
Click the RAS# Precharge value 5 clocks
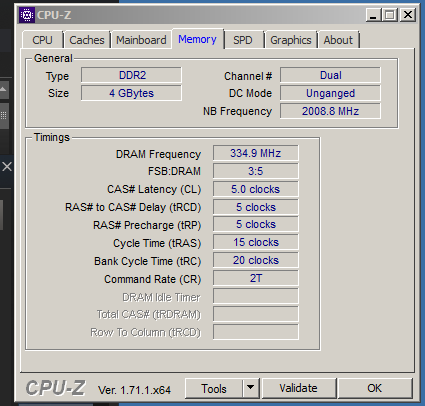click(256, 224)
